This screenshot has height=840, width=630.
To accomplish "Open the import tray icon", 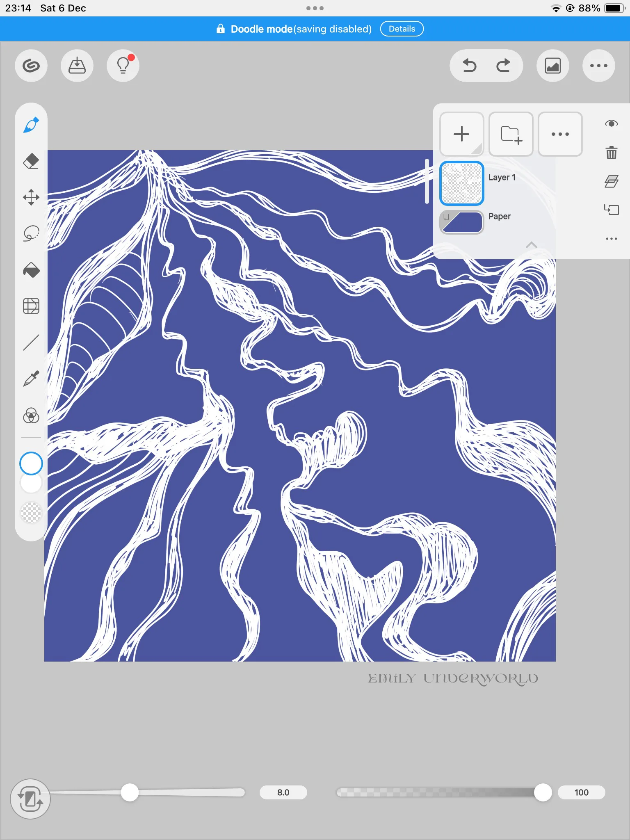I will pyautogui.click(x=77, y=66).
